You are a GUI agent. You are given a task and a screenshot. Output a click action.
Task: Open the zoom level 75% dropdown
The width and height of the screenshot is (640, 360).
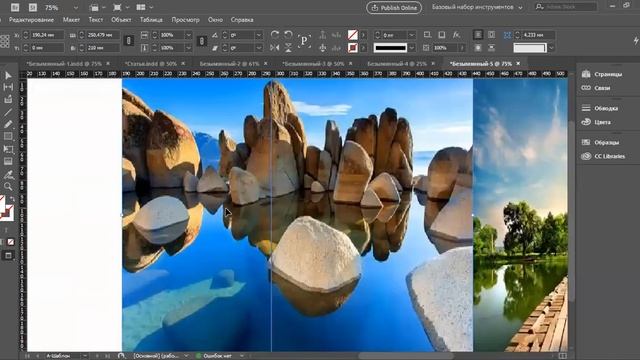point(76,7)
